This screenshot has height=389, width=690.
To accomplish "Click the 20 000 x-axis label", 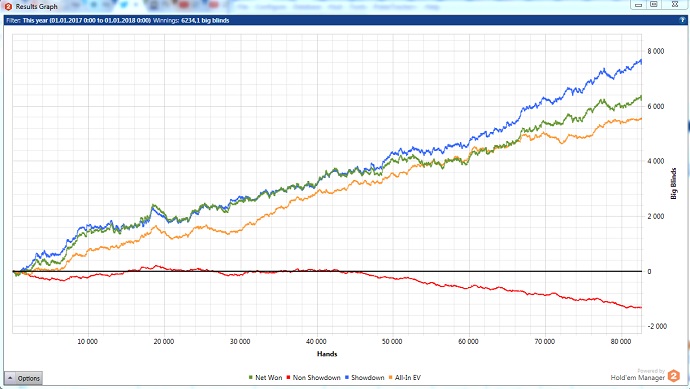I will pyautogui.click(x=164, y=341).
